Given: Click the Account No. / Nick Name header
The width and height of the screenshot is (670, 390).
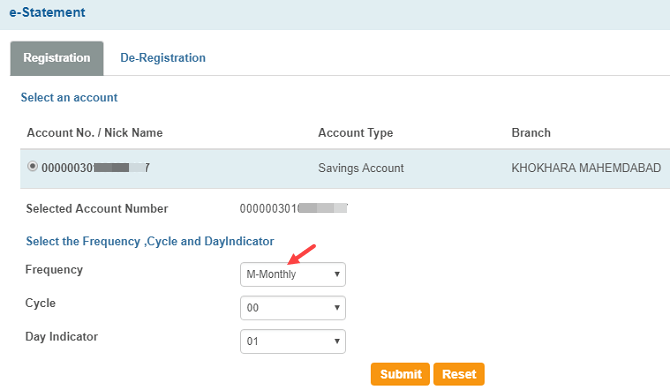Looking at the screenshot, I should tap(94, 133).
